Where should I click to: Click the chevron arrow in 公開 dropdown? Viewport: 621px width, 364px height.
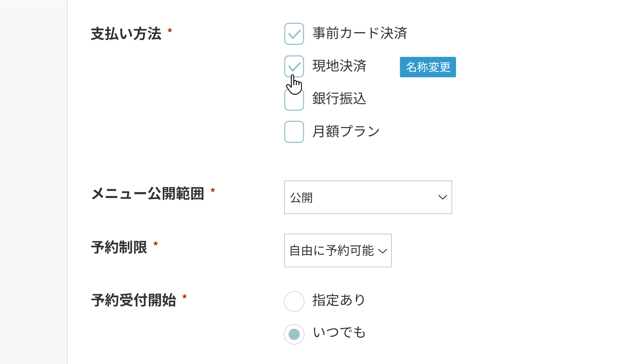442,197
